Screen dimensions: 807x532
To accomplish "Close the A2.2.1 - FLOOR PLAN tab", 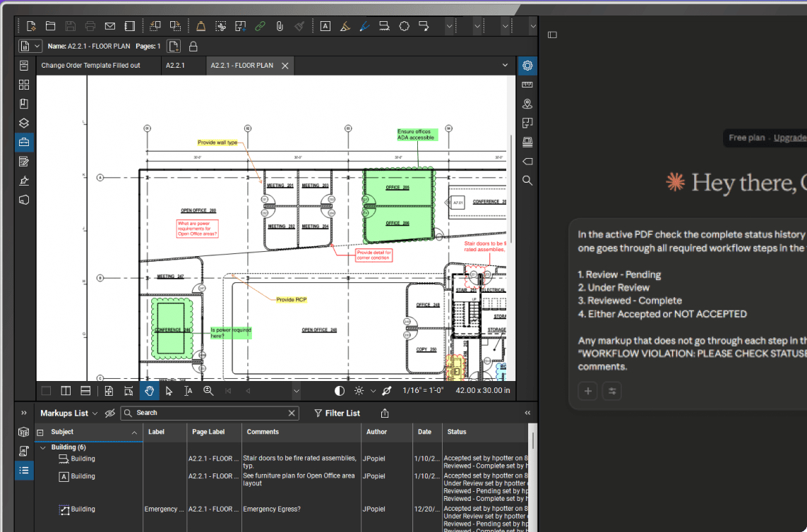I will tap(285, 66).
